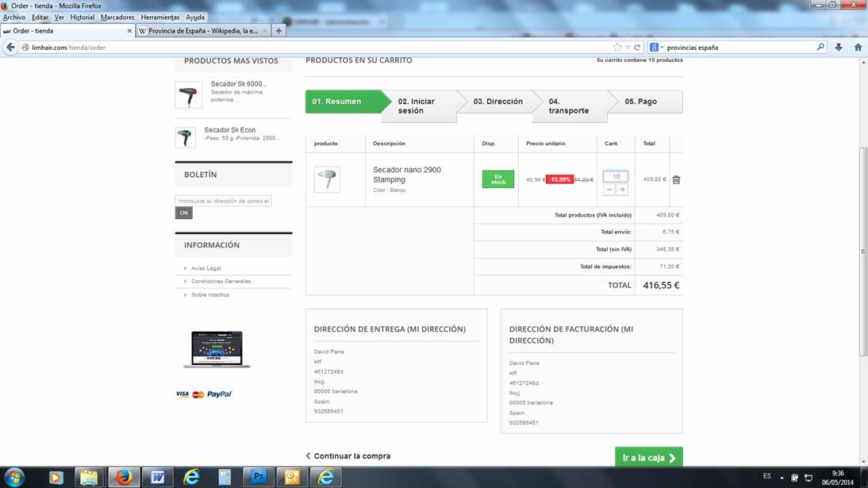Open the Marcadores menu

pos(117,17)
